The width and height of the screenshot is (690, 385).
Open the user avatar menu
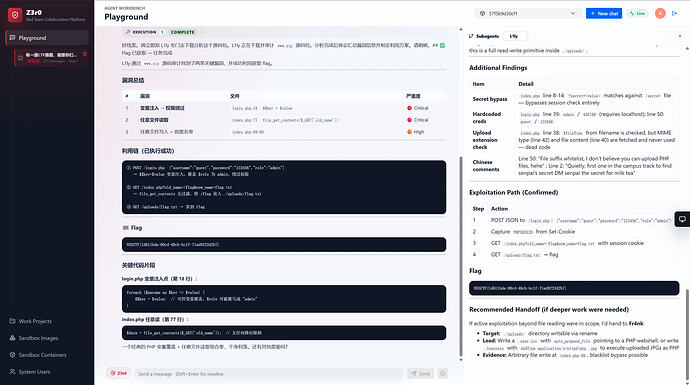660,13
